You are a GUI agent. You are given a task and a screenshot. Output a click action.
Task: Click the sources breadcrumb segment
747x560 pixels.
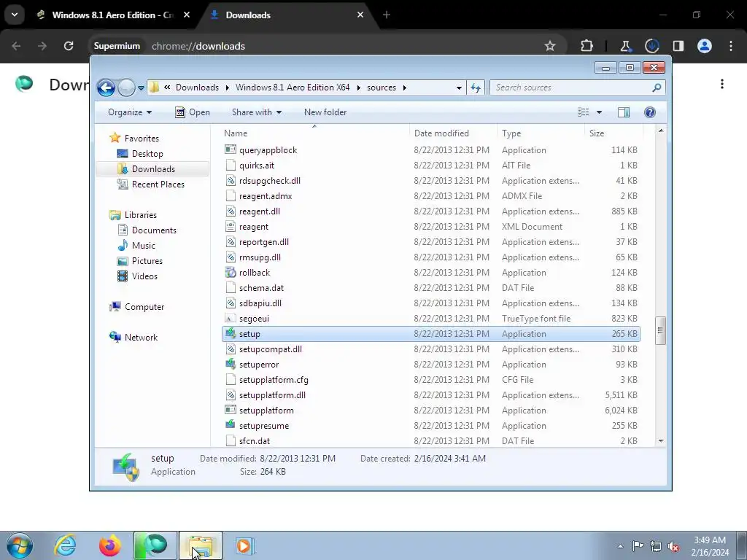(381, 87)
